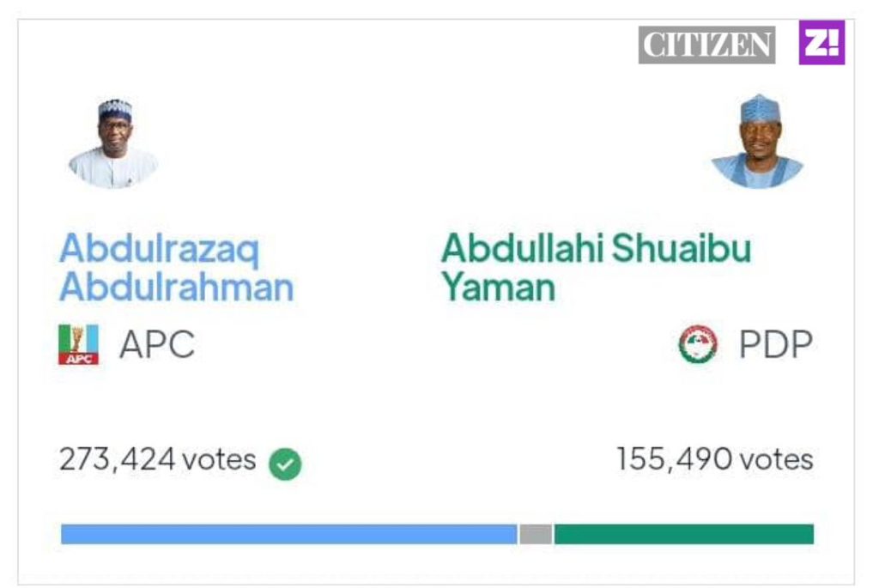Image resolution: width=879 pixels, height=588 pixels.
Task: Click the blue APC segment of vote bar
Action: 288,534
